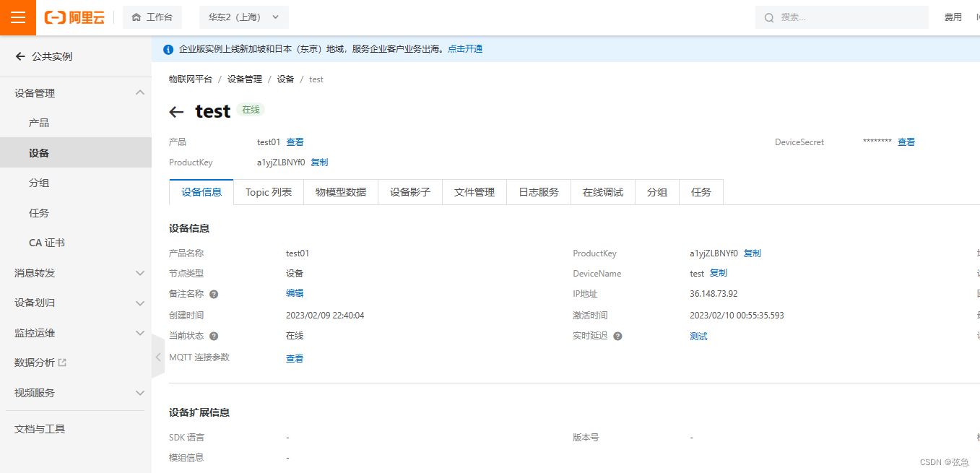Click the help icon beside 备注名称
Image resolution: width=980 pixels, height=473 pixels.
(214, 295)
